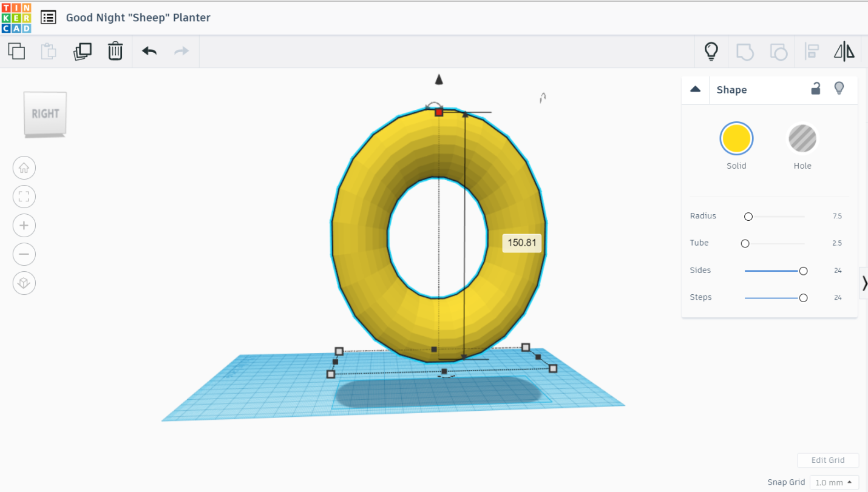Zoom out using the minus button
Viewport: 868px width, 492px height.
pyautogui.click(x=24, y=254)
